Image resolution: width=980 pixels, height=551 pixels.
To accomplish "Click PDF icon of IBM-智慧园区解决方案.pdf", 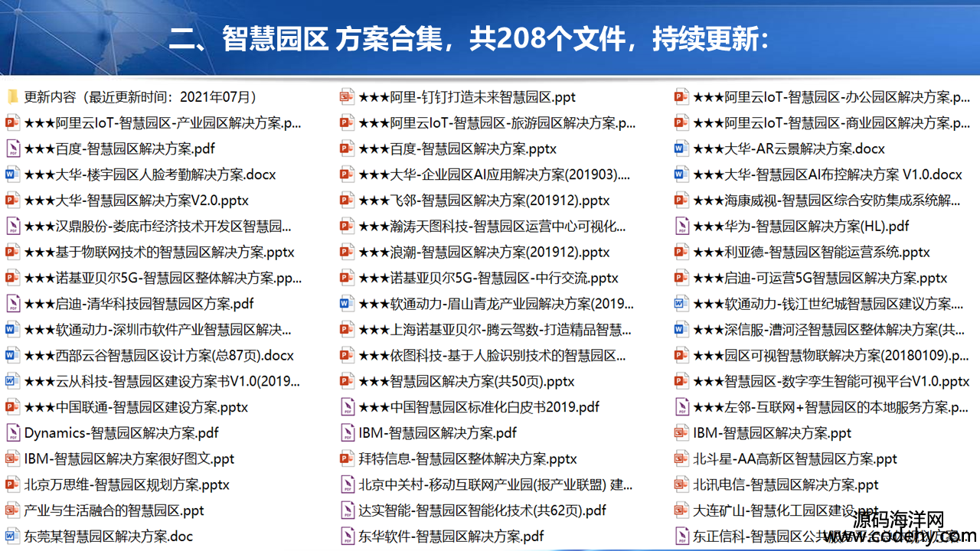I will click(x=347, y=433).
